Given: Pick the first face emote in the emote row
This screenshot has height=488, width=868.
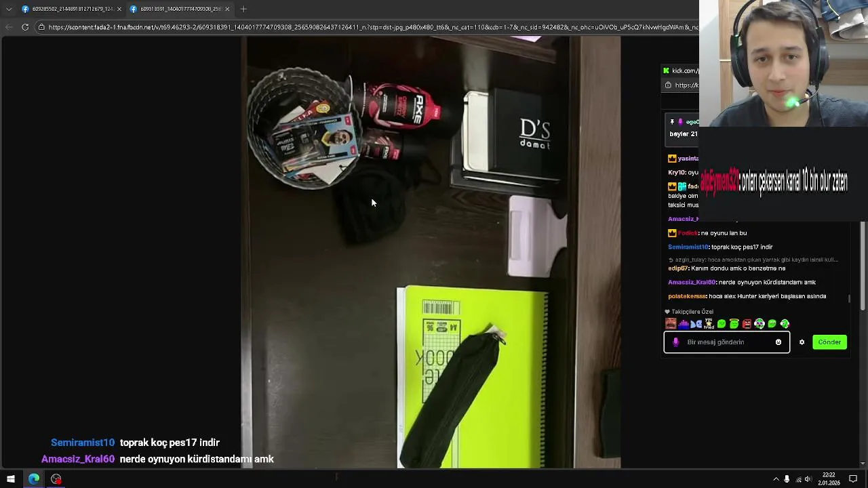Looking at the screenshot, I should (x=671, y=324).
